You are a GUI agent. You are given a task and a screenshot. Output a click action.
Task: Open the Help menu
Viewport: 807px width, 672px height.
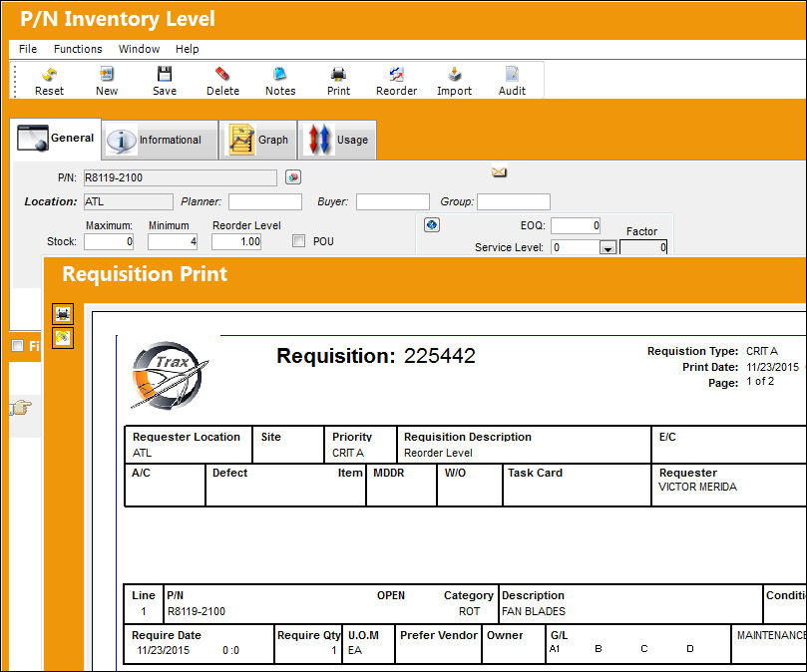tap(187, 49)
